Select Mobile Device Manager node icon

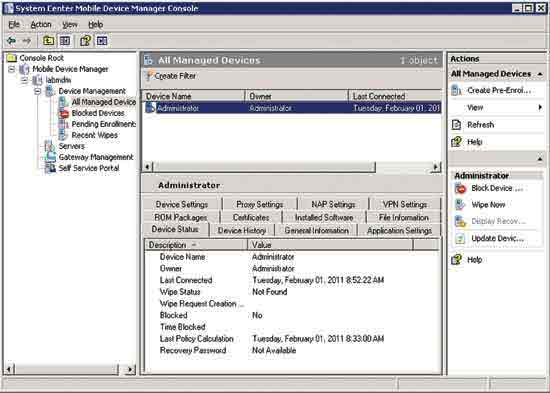click(24, 69)
